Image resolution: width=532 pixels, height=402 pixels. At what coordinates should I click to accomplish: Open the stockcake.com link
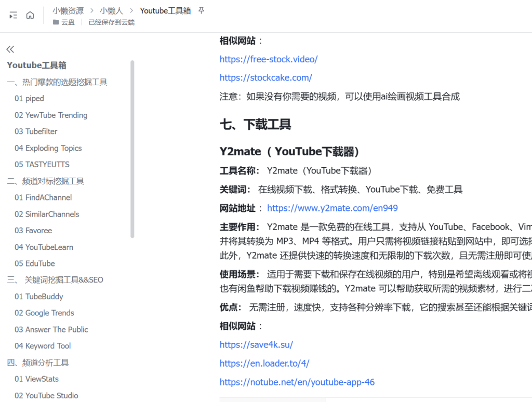pyautogui.click(x=265, y=78)
